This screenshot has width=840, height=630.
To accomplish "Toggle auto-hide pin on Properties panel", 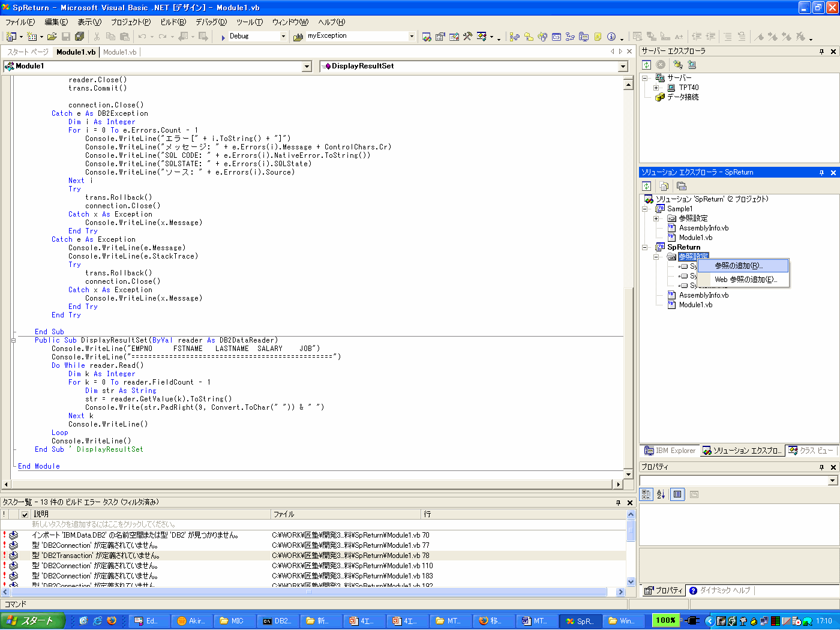I will coord(822,467).
